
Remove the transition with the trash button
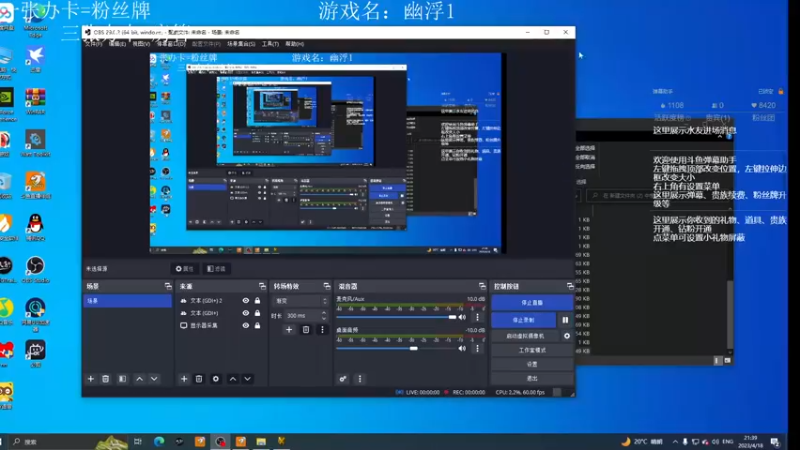pyautogui.click(x=306, y=330)
